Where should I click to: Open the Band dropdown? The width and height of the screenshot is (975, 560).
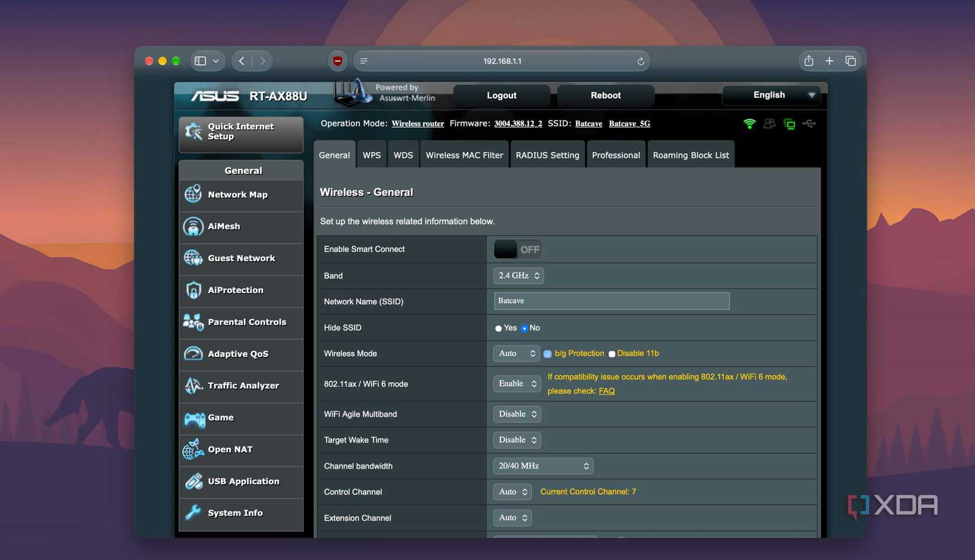pyautogui.click(x=518, y=276)
